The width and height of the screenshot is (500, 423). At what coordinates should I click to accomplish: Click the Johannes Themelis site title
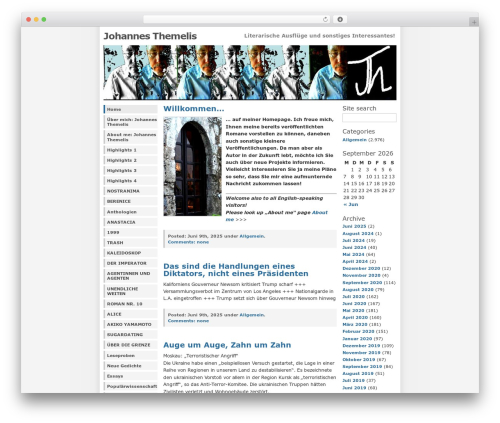(150, 36)
